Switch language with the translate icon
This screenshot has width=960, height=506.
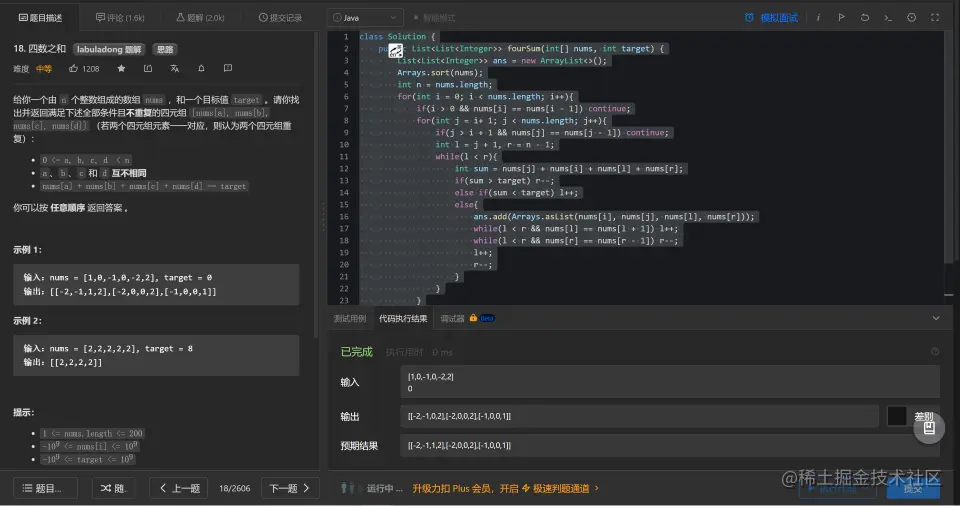click(x=174, y=69)
